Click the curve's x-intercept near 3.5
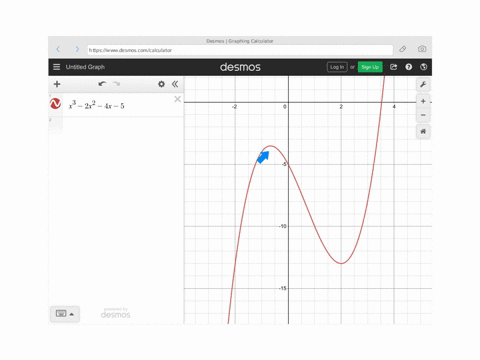The width and height of the screenshot is (480, 360). tap(381, 102)
